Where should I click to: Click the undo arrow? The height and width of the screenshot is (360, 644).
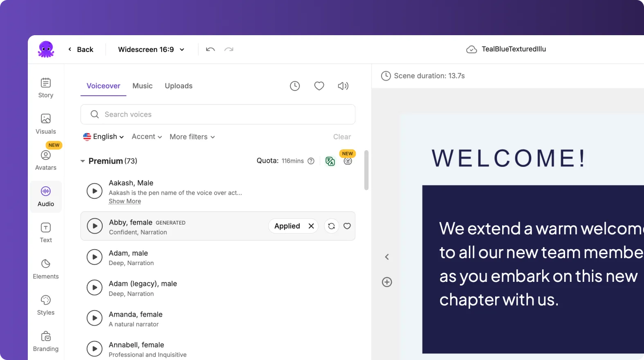point(211,49)
